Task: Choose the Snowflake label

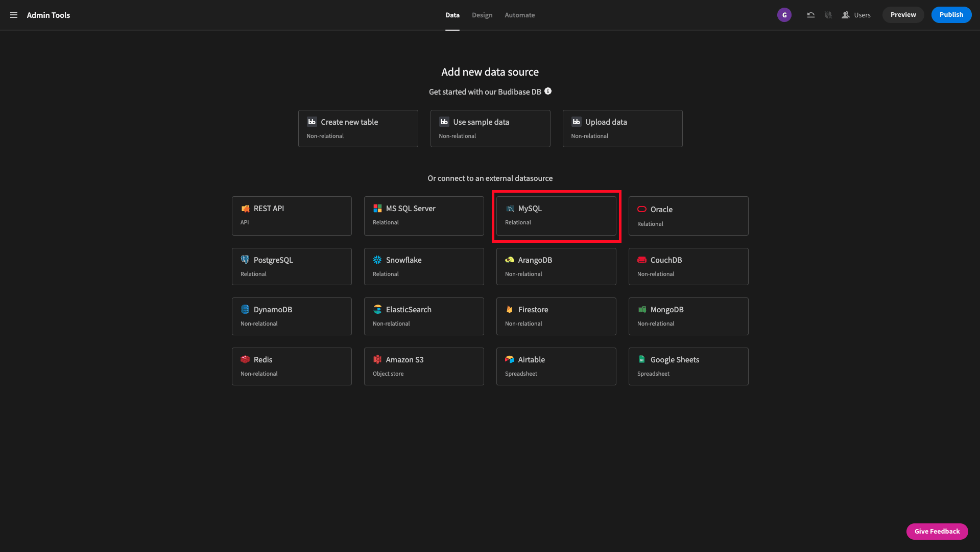Action: point(403,260)
